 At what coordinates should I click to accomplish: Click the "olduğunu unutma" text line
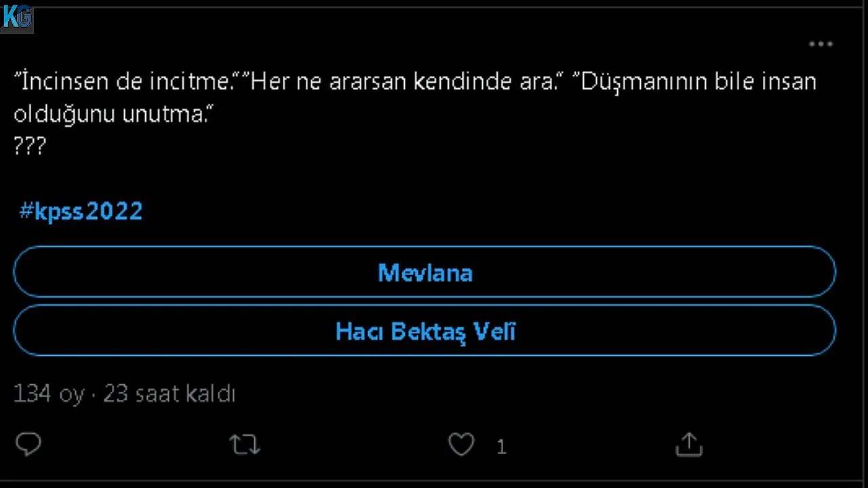108,115
